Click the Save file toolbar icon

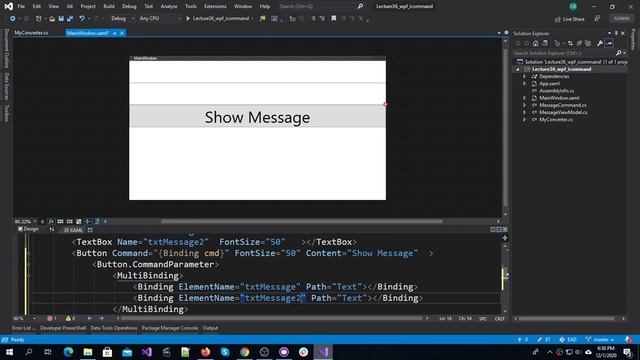(61, 18)
